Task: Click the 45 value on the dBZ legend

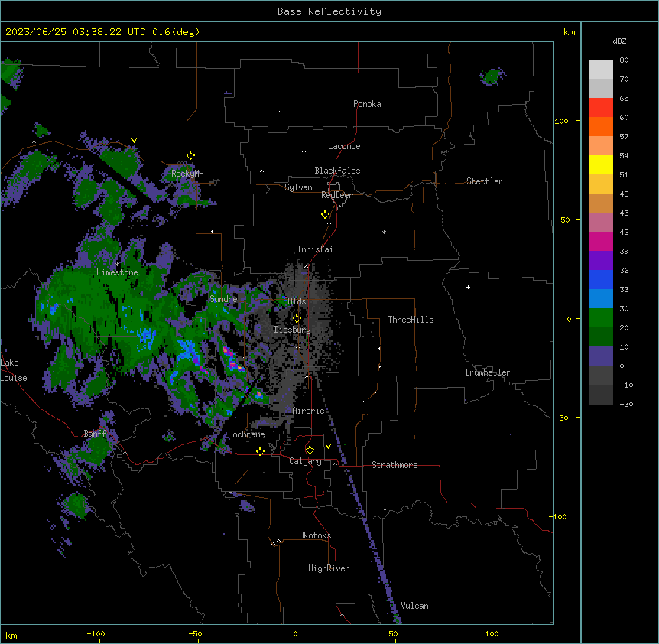Action: pos(624,213)
